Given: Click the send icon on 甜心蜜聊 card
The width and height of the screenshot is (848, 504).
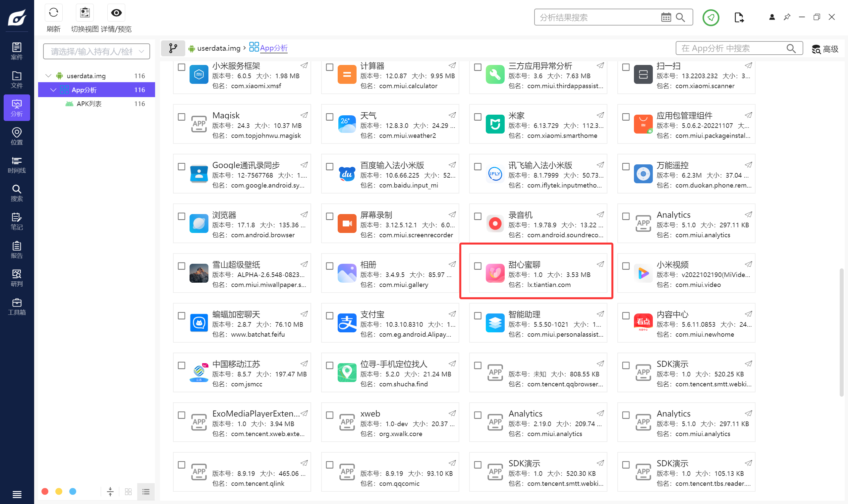Looking at the screenshot, I should click(600, 264).
